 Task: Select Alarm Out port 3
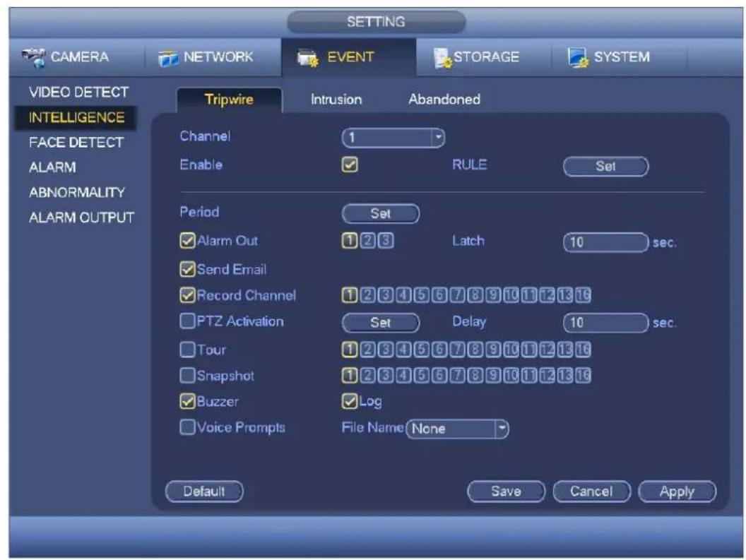(x=386, y=241)
